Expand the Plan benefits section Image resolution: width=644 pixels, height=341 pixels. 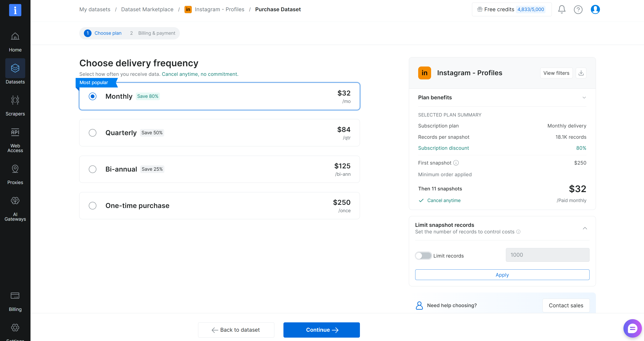pyautogui.click(x=502, y=97)
